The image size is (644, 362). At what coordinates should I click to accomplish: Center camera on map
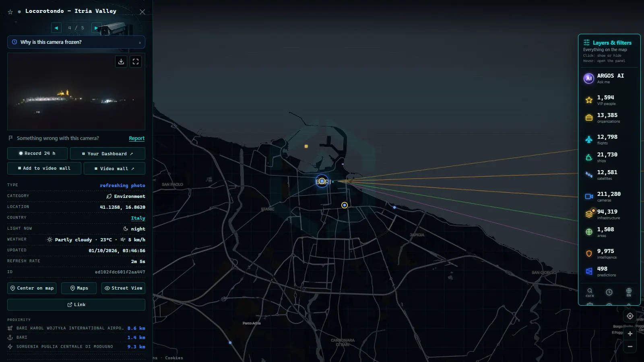pos(32,288)
